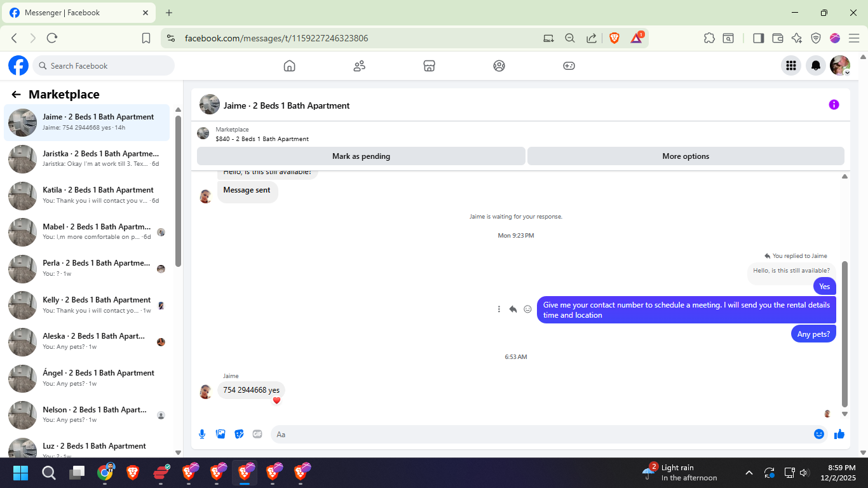Click Jaime's avatar in chat header

(210, 105)
